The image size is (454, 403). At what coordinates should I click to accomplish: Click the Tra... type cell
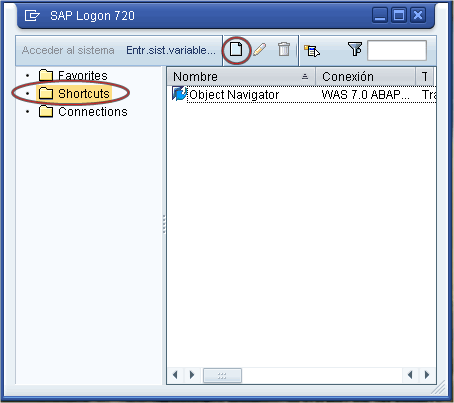[429, 95]
